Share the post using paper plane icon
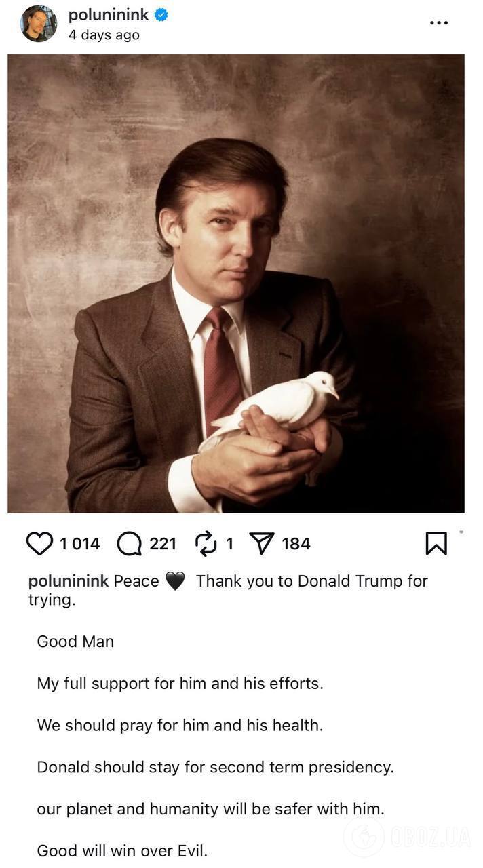 [260, 543]
